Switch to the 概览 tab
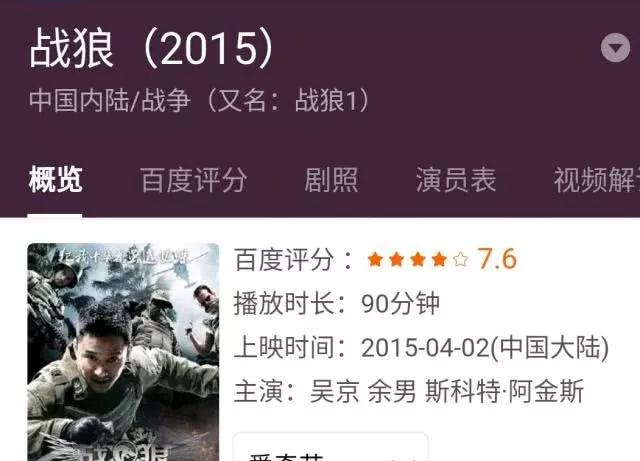 (56, 180)
